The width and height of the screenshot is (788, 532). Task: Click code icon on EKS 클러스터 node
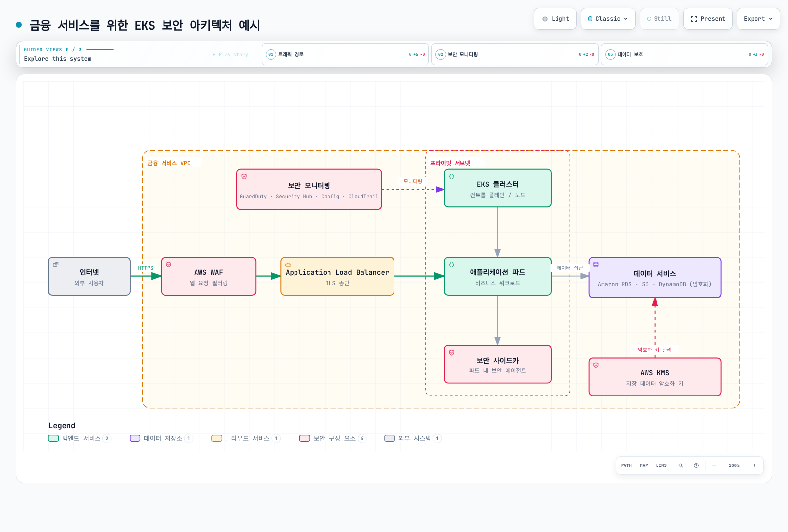(x=452, y=176)
